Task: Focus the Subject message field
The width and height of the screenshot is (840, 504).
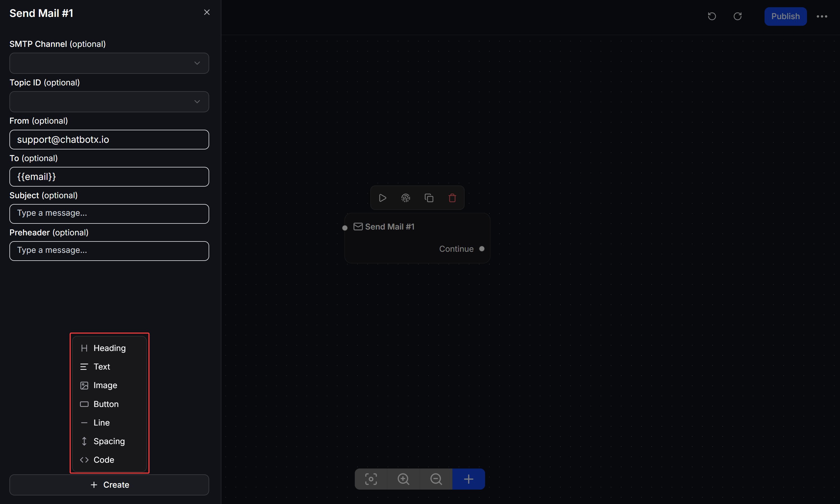Action: 109,214
